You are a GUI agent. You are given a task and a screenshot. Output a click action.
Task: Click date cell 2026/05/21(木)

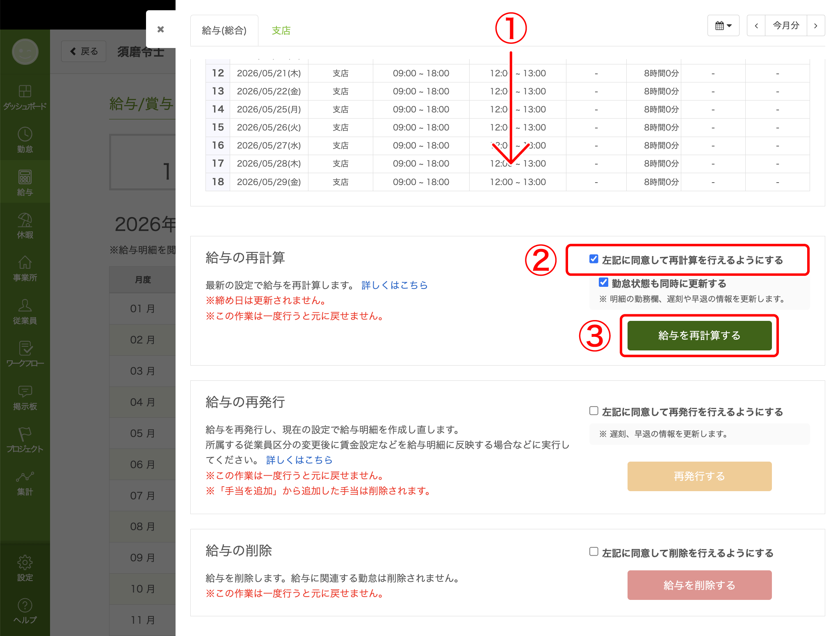click(x=269, y=73)
